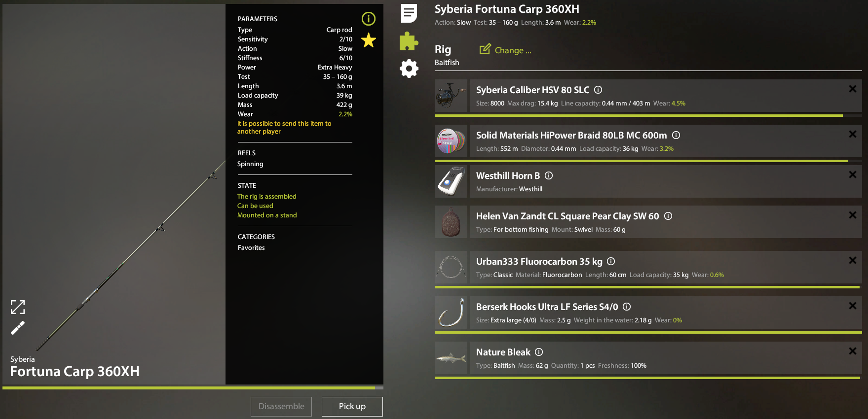Click the pear clay sinker thumbnail
868x419 pixels.
tap(451, 222)
